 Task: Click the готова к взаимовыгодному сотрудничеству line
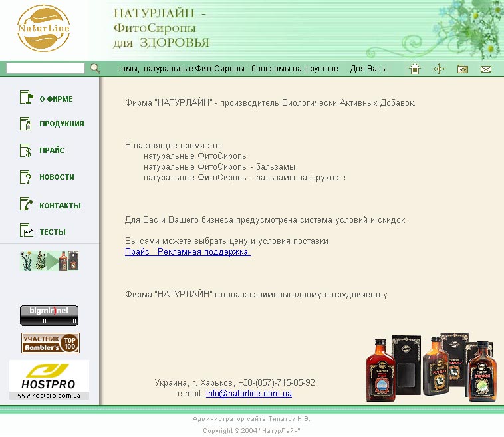(x=256, y=295)
